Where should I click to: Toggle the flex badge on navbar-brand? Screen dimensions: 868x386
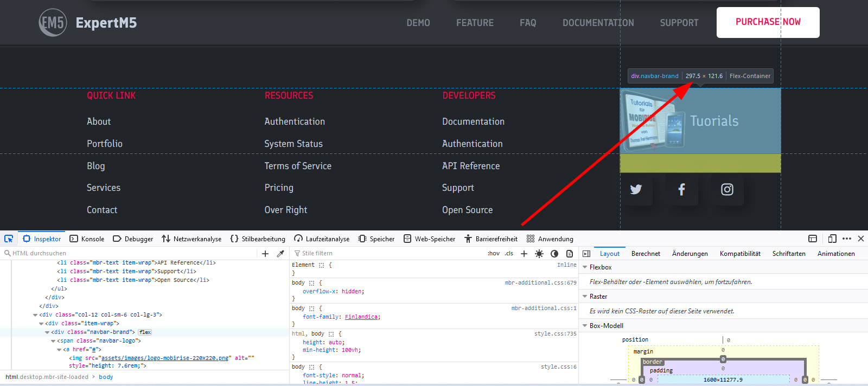145,332
